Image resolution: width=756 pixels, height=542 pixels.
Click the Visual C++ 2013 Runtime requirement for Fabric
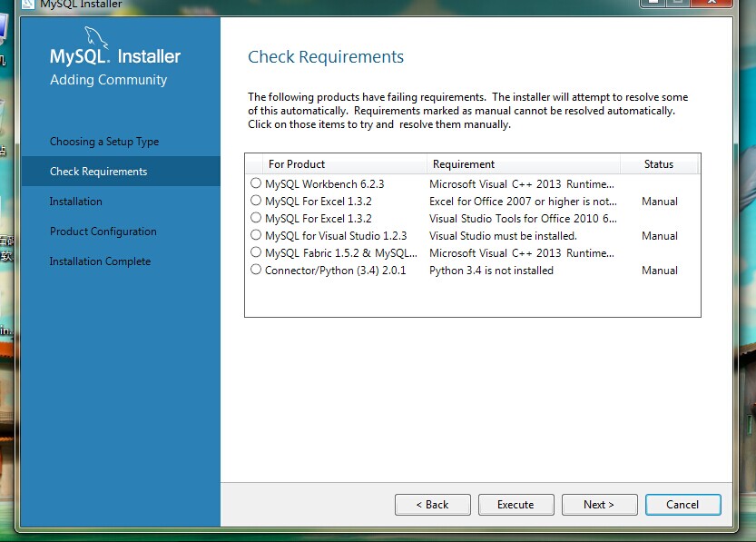(x=522, y=253)
